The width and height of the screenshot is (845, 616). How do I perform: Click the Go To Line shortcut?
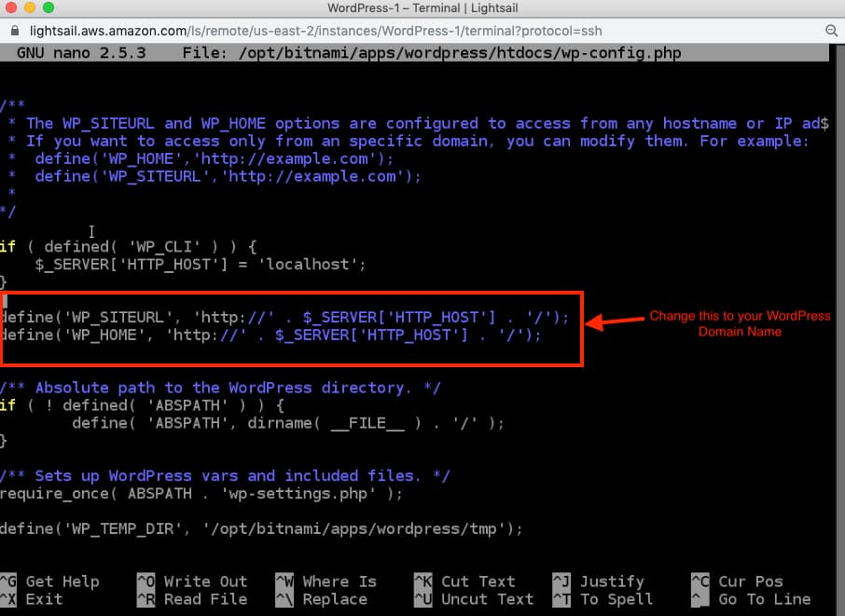[x=751, y=599]
